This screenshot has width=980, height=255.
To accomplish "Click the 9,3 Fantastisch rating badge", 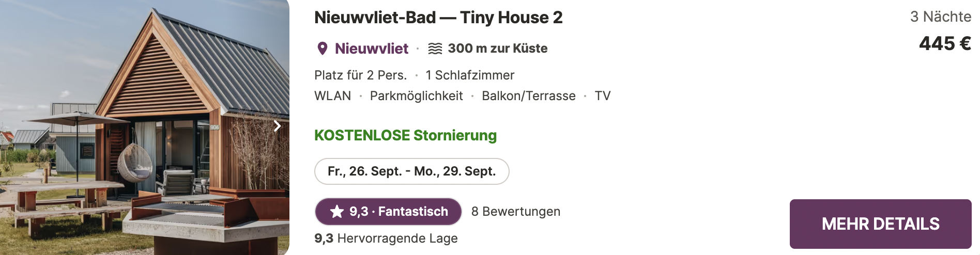I will pos(388,212).
